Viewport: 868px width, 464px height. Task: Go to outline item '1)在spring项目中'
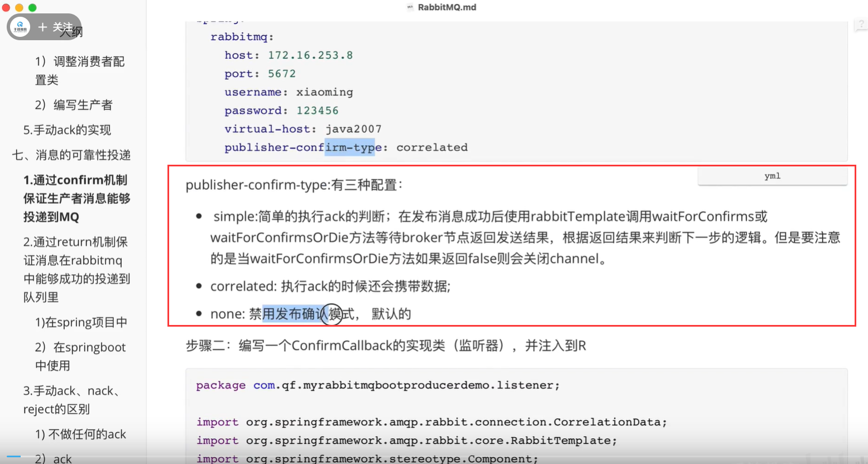coord(81,322)
